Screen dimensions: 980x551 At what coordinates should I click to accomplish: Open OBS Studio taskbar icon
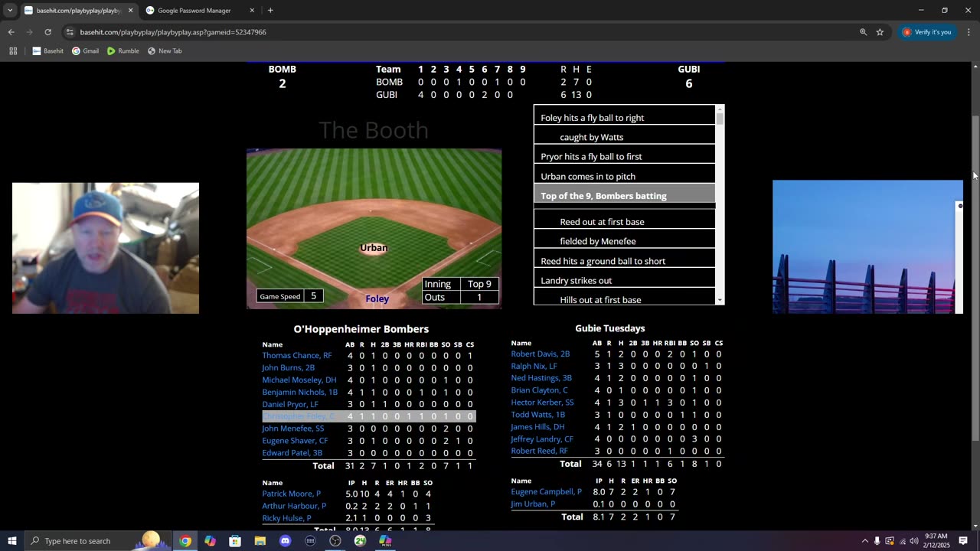coord(335,541)
